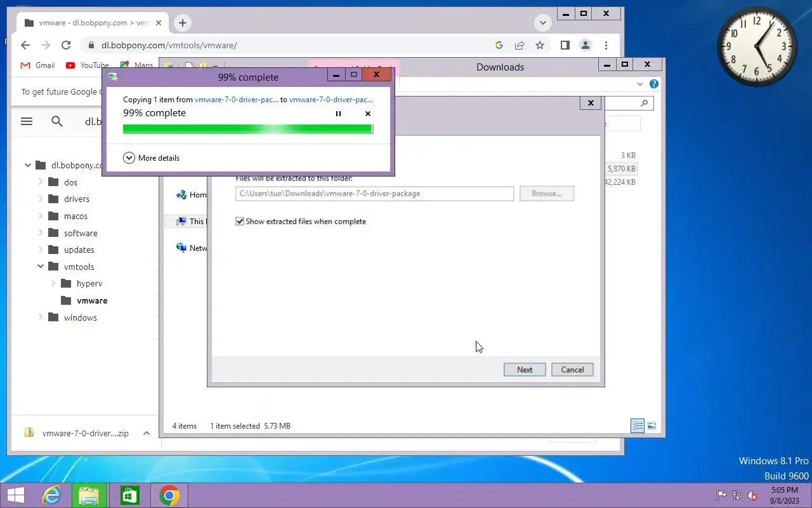
Task: Toggle Chrome side panel
Action: [565, 45]
